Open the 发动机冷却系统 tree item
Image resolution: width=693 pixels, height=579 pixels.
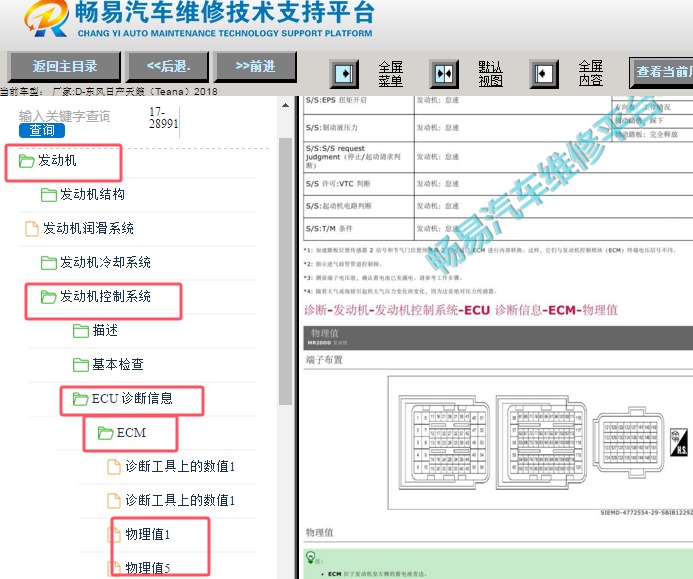pyautogui.click(x=105, y=262)
